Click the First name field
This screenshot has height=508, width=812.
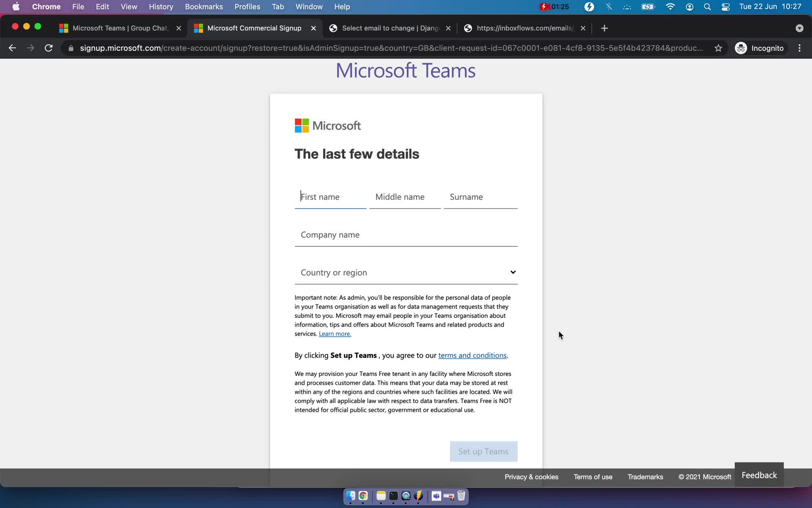[x=330, y=197]
